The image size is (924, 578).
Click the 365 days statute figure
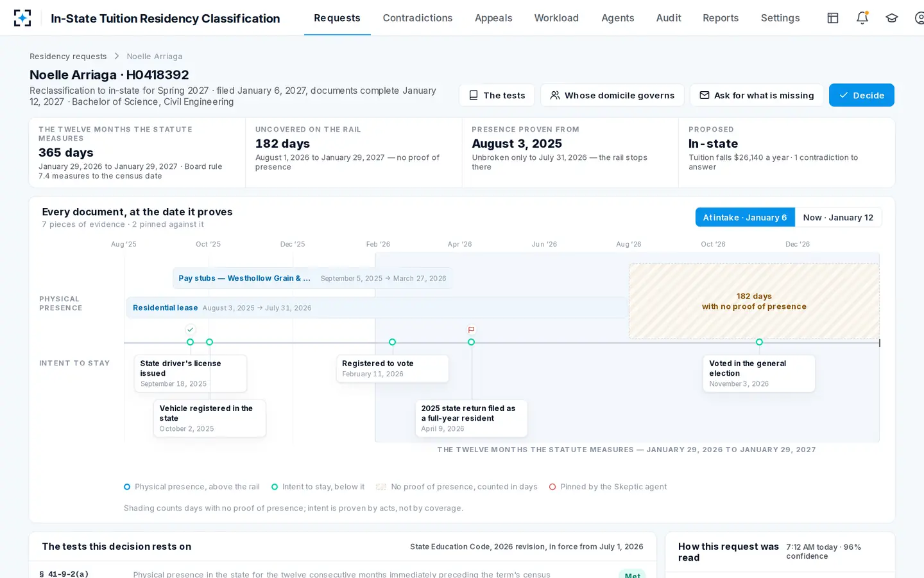66,153
